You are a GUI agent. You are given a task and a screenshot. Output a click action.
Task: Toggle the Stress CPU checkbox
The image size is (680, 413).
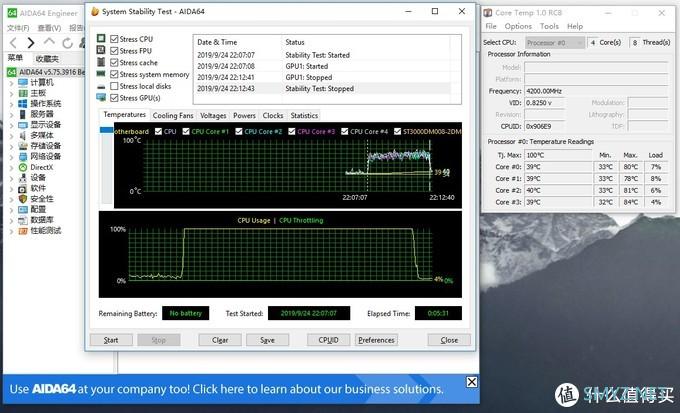114,39
